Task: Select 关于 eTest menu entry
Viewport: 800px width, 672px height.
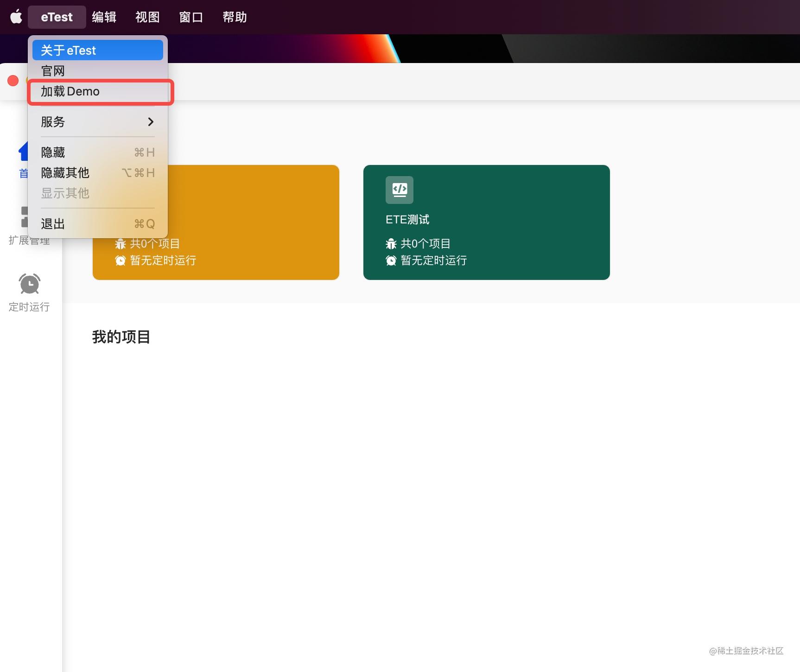Action: [x=98, y=50]
